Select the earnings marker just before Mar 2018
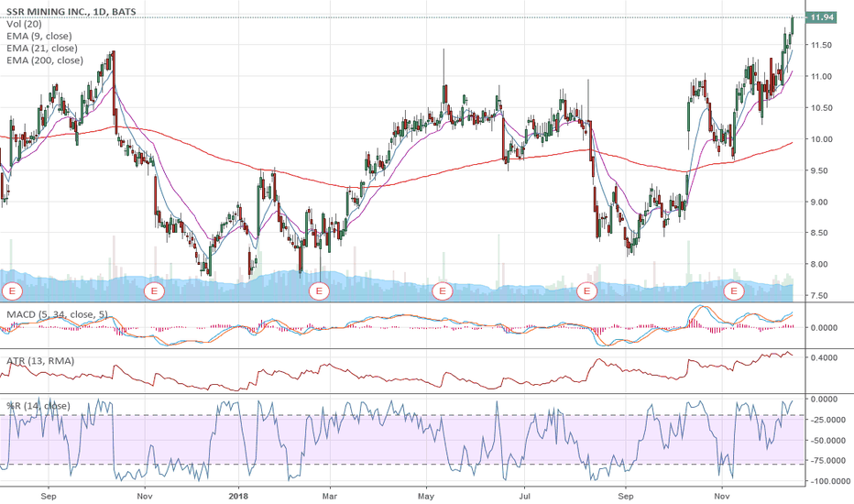This screenshot has height=504, width=854. (319, 291)
